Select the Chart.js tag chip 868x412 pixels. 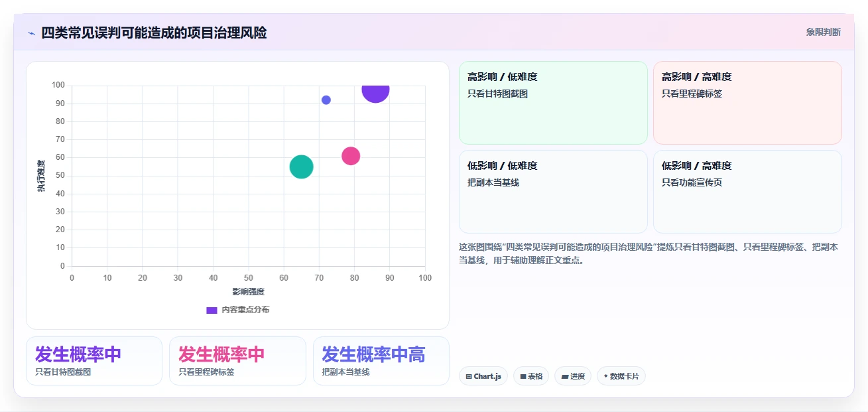coord(483,376)
